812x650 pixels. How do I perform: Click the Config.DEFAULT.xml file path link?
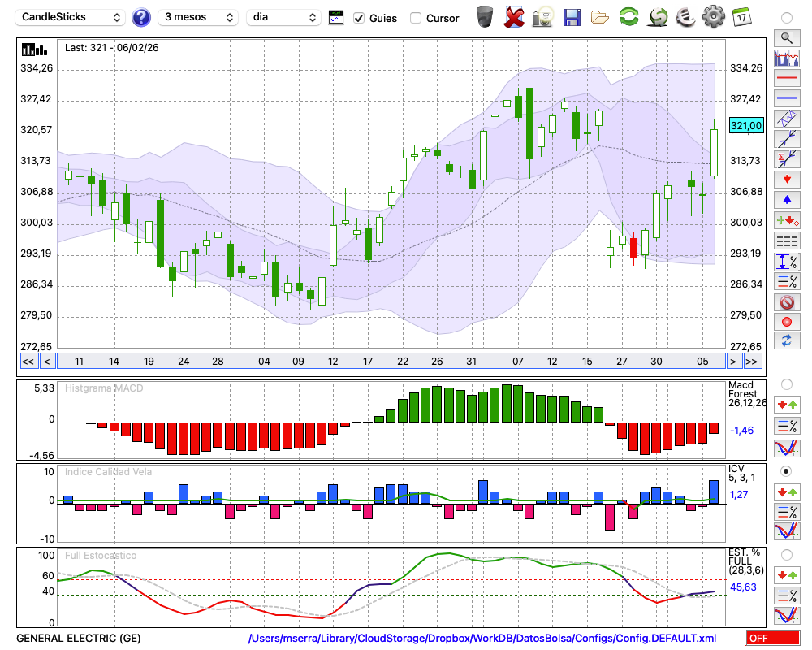(x=482, y=639)
